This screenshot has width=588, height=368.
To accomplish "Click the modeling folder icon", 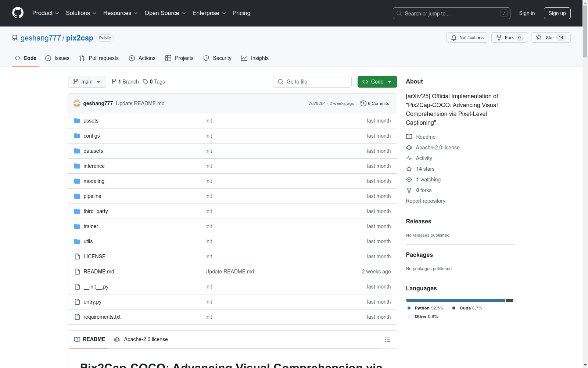I will point(77,181).
